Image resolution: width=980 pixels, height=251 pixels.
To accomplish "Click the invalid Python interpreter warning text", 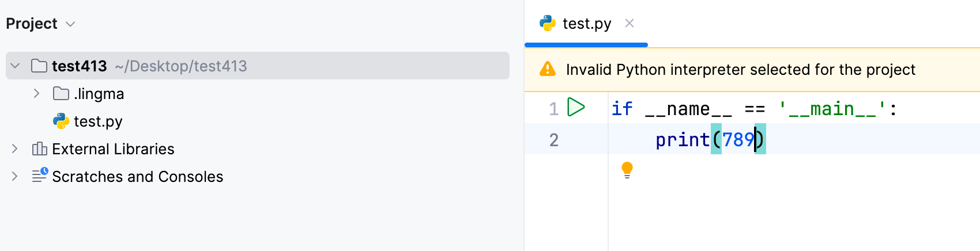I will [x=740, y=70].
